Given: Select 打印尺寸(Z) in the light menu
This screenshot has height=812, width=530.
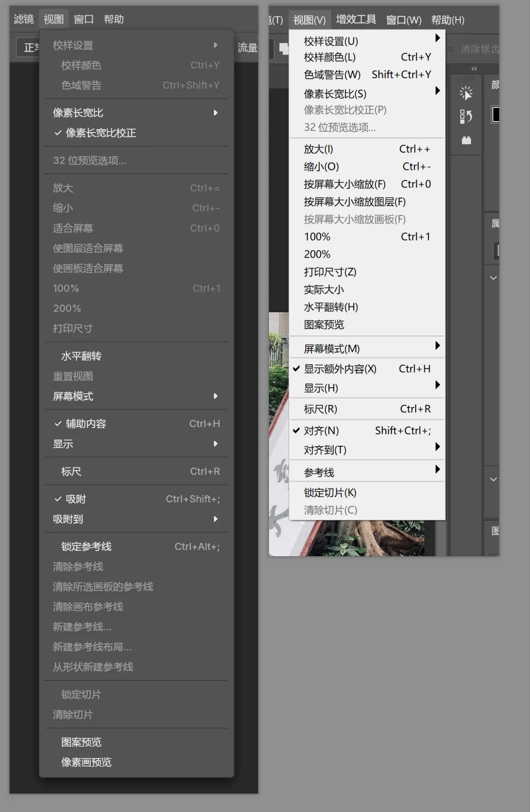Looking at the screenshot, I should click(x=367, y=272).
